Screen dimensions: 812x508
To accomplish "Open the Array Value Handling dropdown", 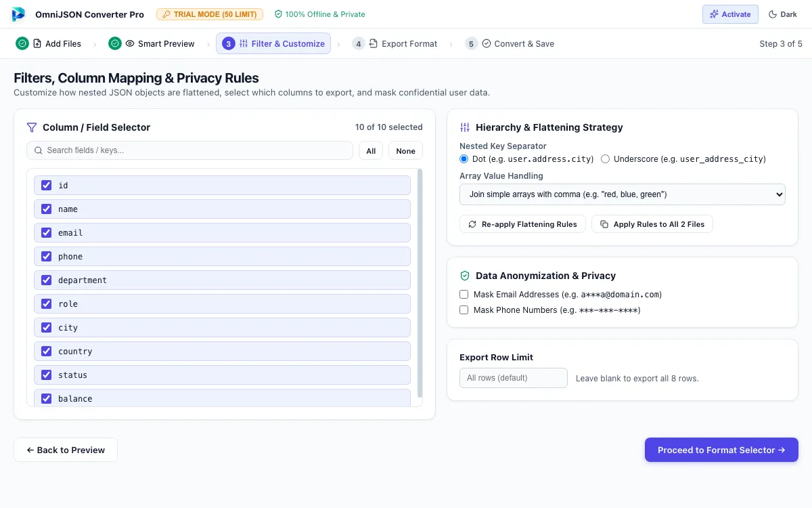I will click(623, 194).
